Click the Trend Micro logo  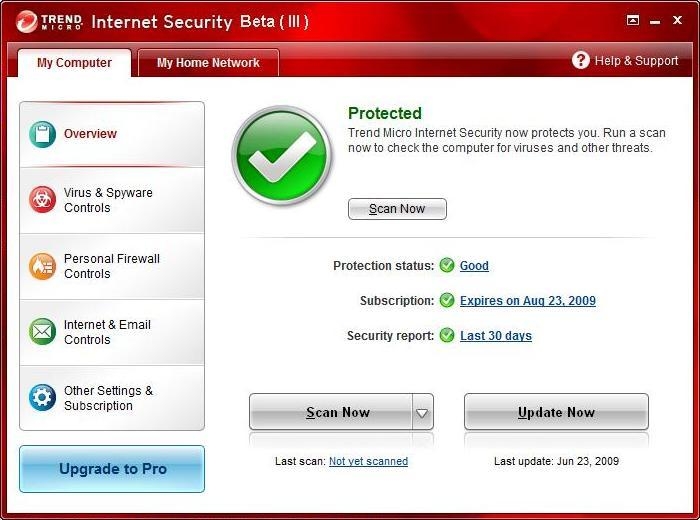click(x=49, y=21)
